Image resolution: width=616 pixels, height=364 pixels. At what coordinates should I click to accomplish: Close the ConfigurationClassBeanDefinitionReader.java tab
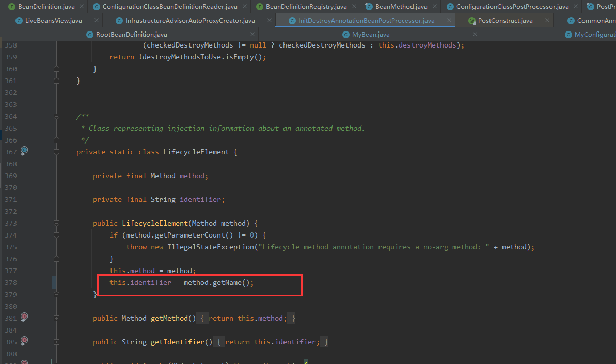pos(245,6)
